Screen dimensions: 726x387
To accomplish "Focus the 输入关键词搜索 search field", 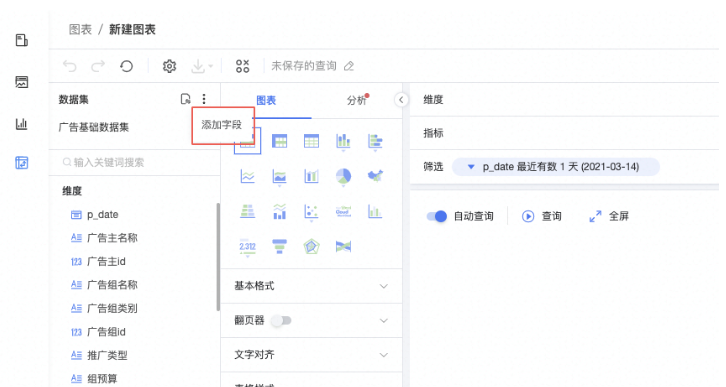I will point(134,162).
